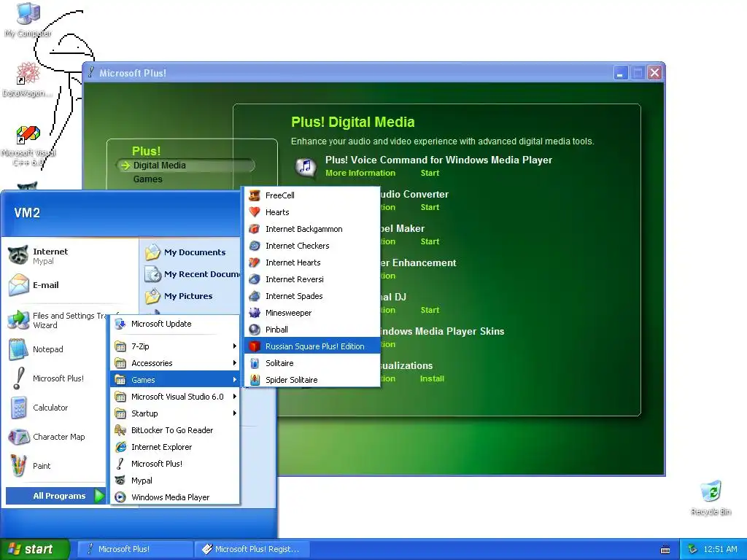The image size is (747, 560).
Task: Click the E-mail envelope icon
Action: (x=18, y=285)
